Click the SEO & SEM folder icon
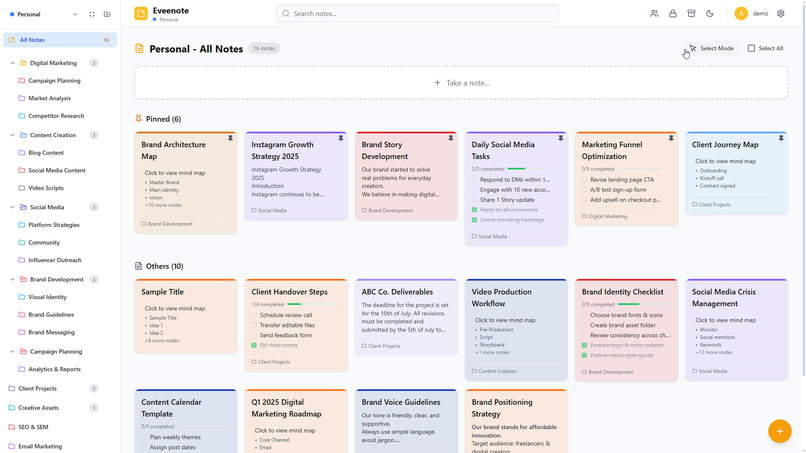The image size is (806, 453). pos(12,427)
